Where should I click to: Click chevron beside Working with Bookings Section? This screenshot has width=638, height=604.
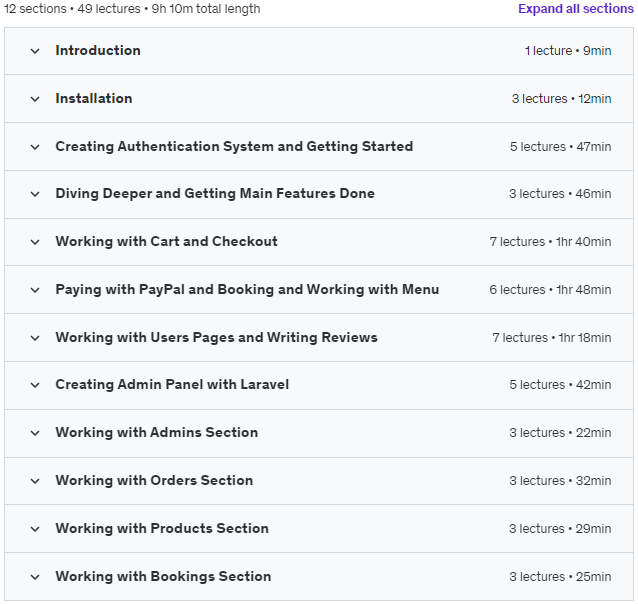pyautogui.click(x=35, y=578)
